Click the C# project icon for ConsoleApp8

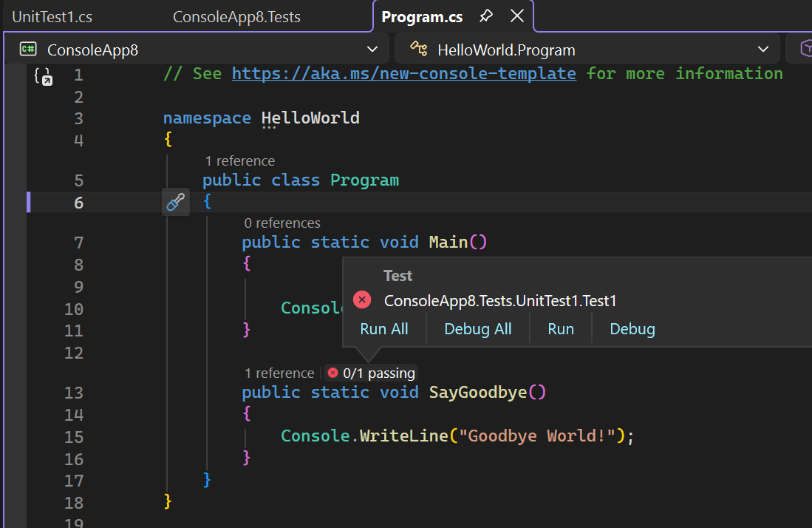29,50
